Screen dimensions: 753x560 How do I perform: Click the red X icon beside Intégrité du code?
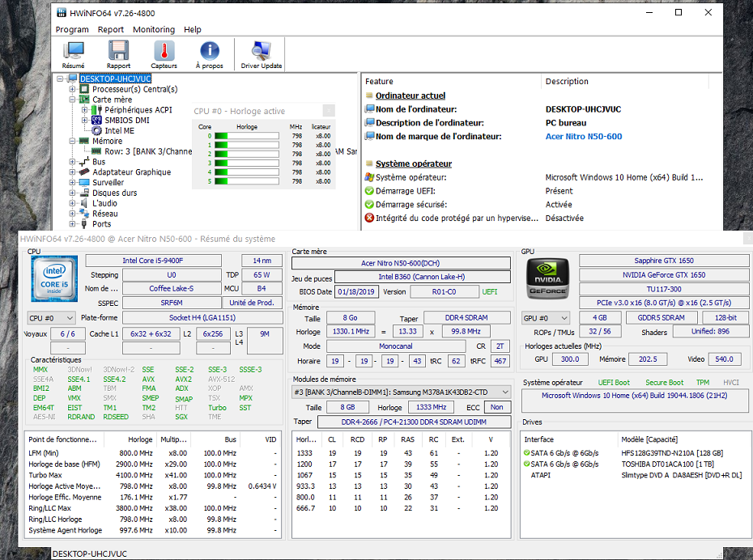pyautogui.click(x=369, y=218)
